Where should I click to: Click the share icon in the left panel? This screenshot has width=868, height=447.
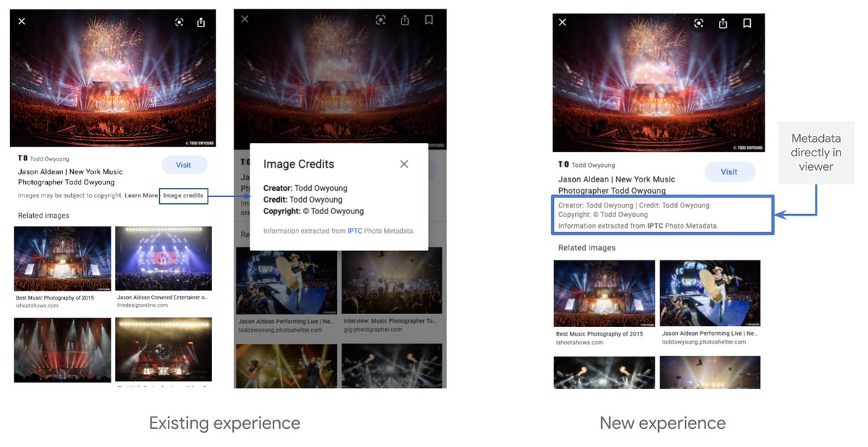click(x=200, y=22)
